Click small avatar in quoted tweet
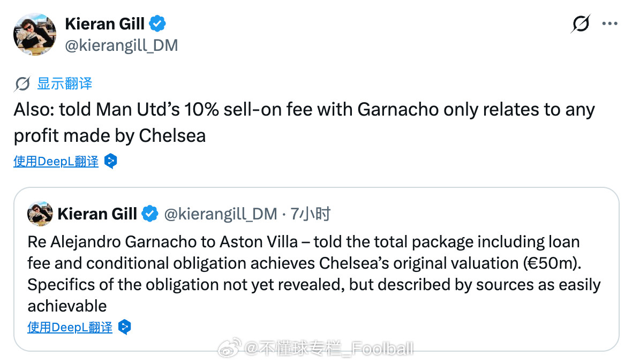The image size is (632, 364). pos(40,214)
